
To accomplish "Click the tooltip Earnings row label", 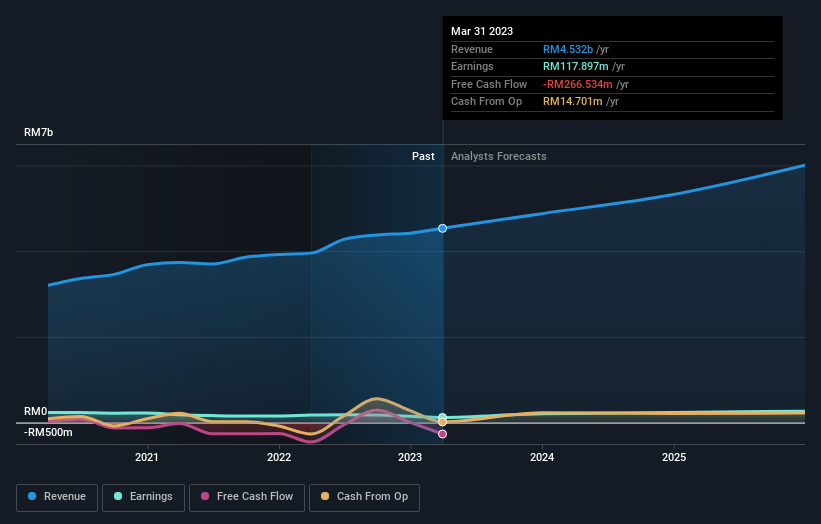I will pos(472,66).
